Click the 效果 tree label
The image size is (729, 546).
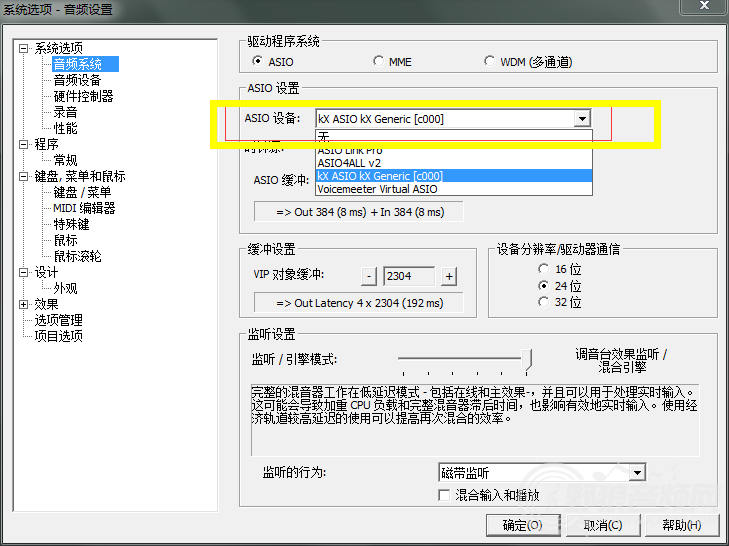(x=46, y=304)
